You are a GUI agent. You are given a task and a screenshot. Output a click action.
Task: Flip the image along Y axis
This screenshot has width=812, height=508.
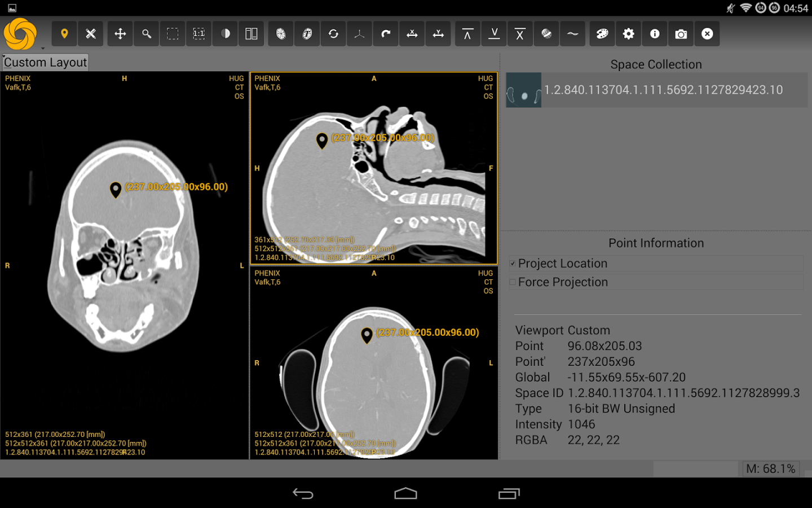(438, 34)
